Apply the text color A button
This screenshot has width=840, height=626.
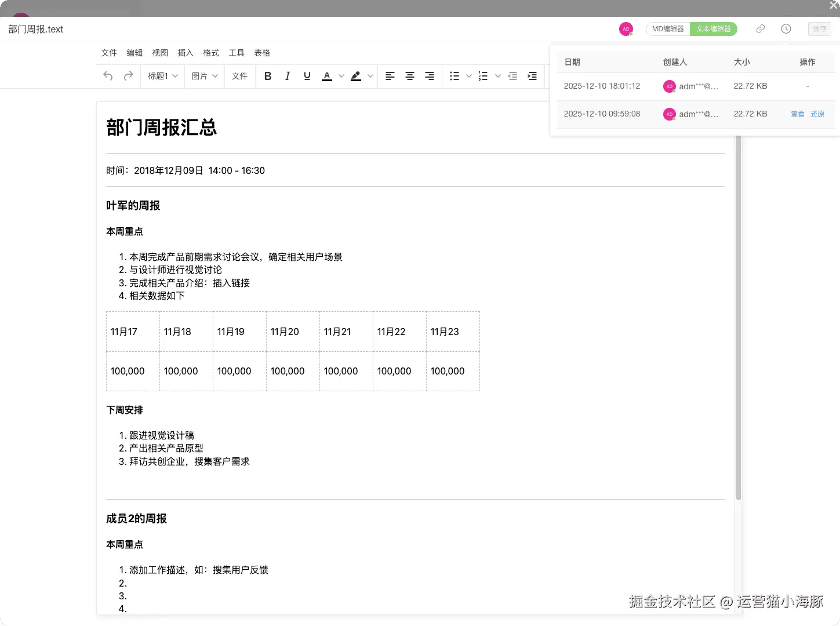pos(327,76)
